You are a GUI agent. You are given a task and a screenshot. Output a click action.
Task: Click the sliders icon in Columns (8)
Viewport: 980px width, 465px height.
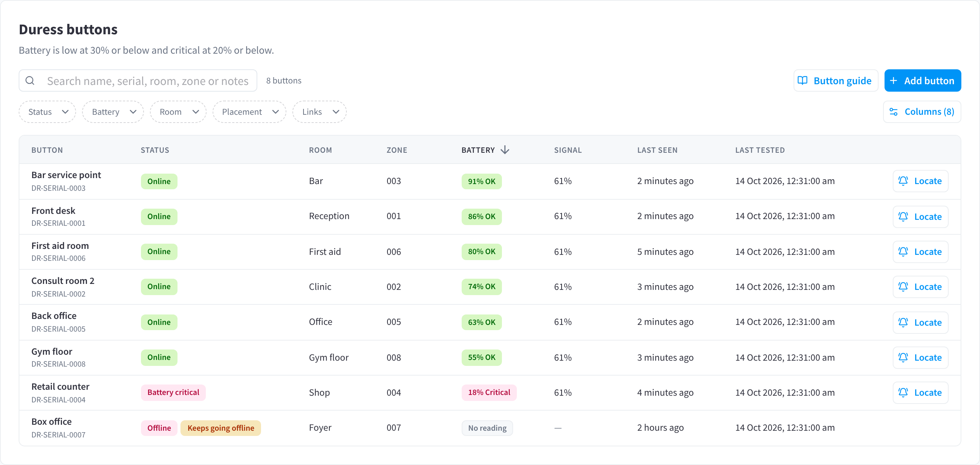click(x=893, y=112)
